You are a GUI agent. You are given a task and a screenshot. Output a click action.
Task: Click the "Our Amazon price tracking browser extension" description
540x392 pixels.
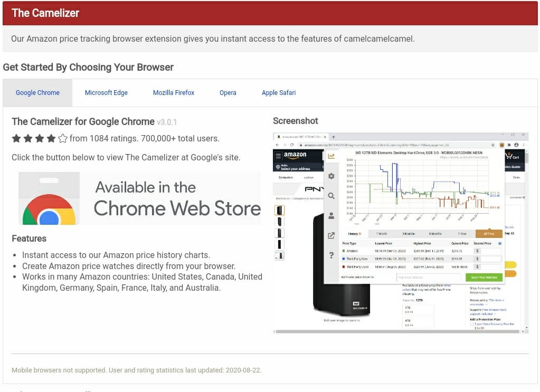click(213, 39)
